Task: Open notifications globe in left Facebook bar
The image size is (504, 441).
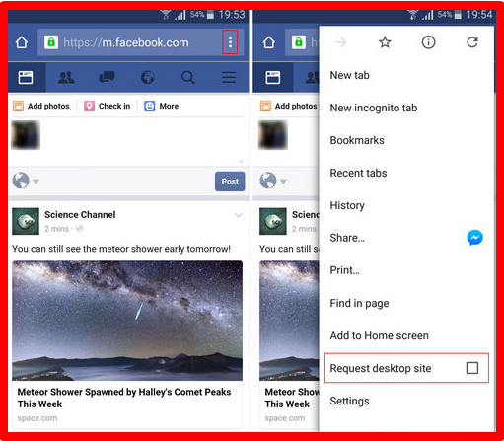Action: [x=148, y=78]
